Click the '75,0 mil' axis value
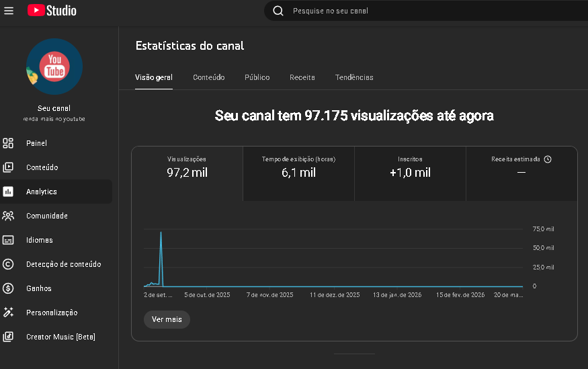The width and height of the screenshot is (588, 369). [x=544, y=229]
